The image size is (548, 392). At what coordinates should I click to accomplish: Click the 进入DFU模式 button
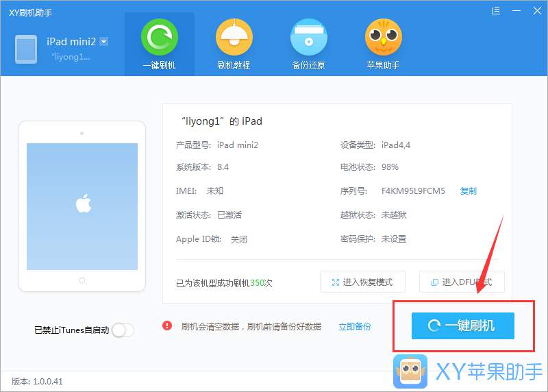462,282
